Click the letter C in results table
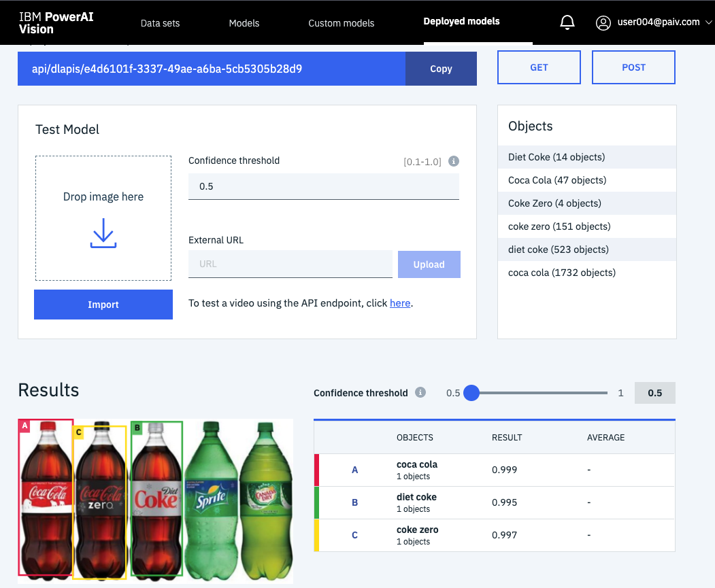Viewport: 715px width, 588px height. click(x=354, y=535)
